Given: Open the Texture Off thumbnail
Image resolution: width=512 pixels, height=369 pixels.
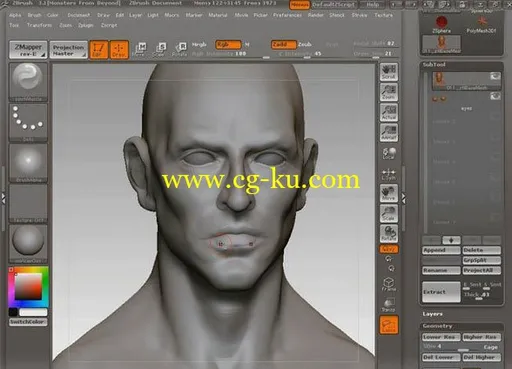Looking at the screenshot, I should click(28, 204).
